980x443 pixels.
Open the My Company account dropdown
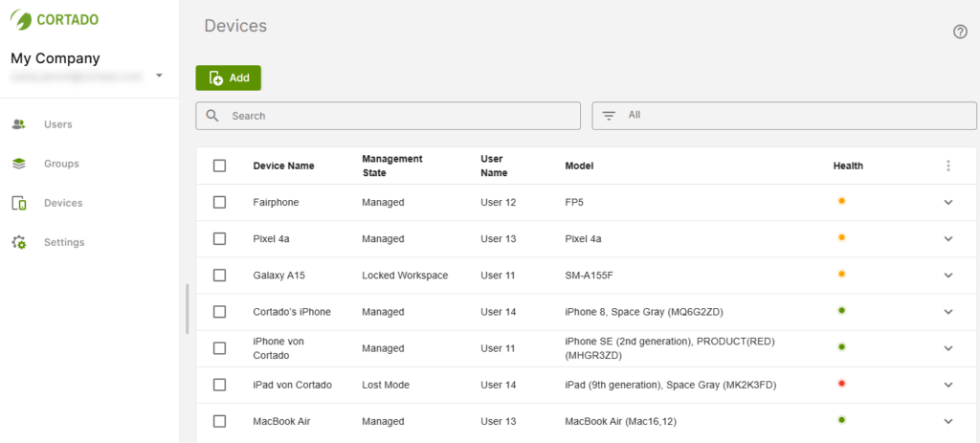(159, 76)
